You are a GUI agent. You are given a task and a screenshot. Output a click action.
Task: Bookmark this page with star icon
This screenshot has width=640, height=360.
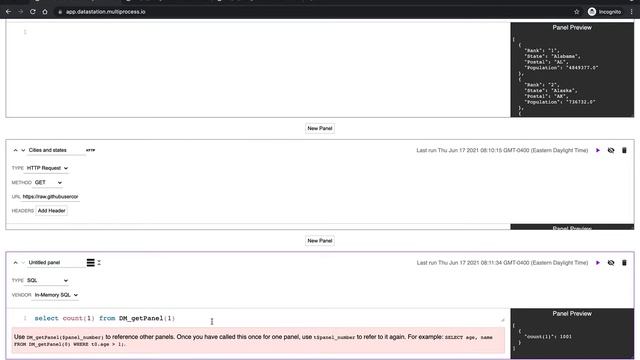point(577,12)
